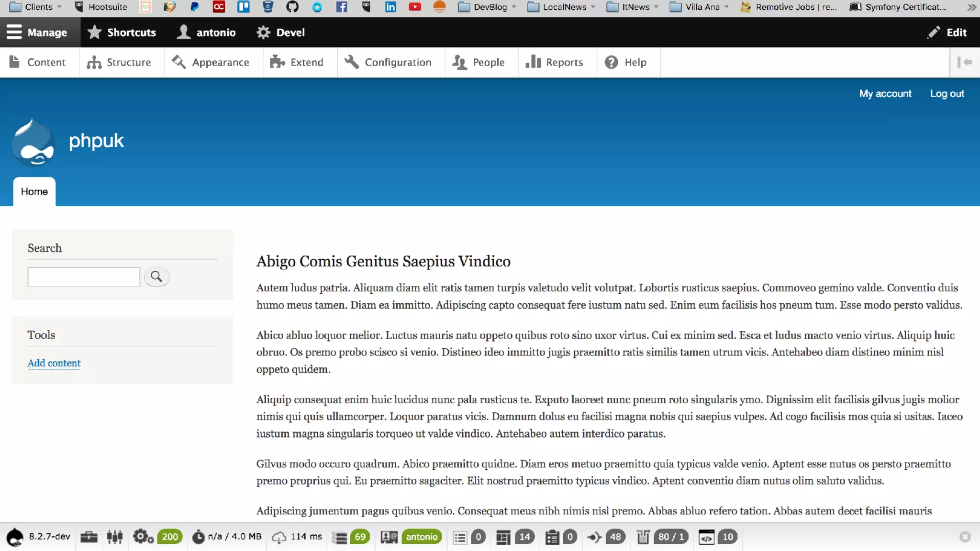
Task: Open the database queries icon showing 69
Action: pyautogui.click(x=340, y=537)
